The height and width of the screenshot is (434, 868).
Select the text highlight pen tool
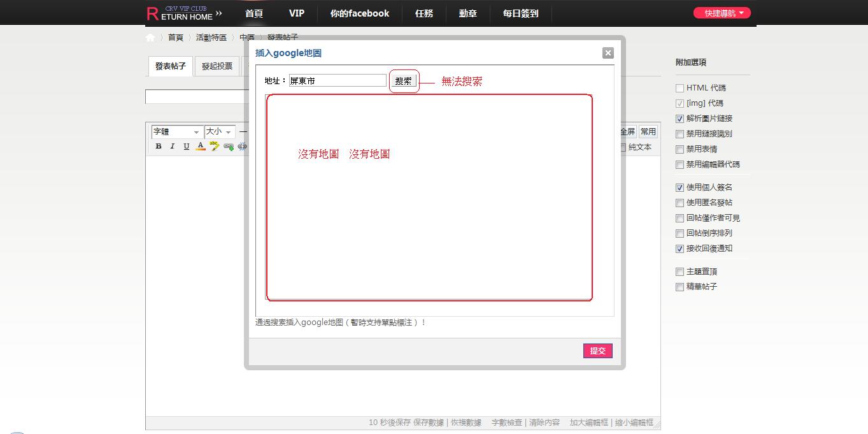click(x=215, y=147)
